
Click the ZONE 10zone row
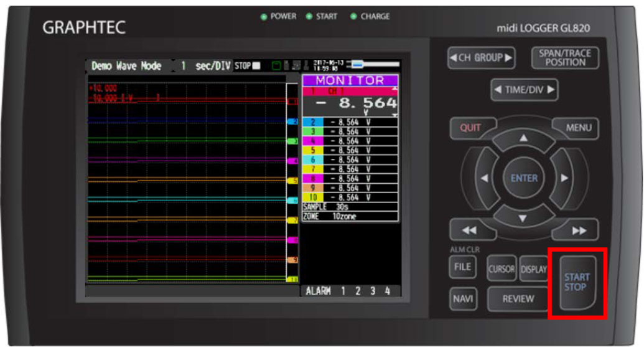(350, 216)
